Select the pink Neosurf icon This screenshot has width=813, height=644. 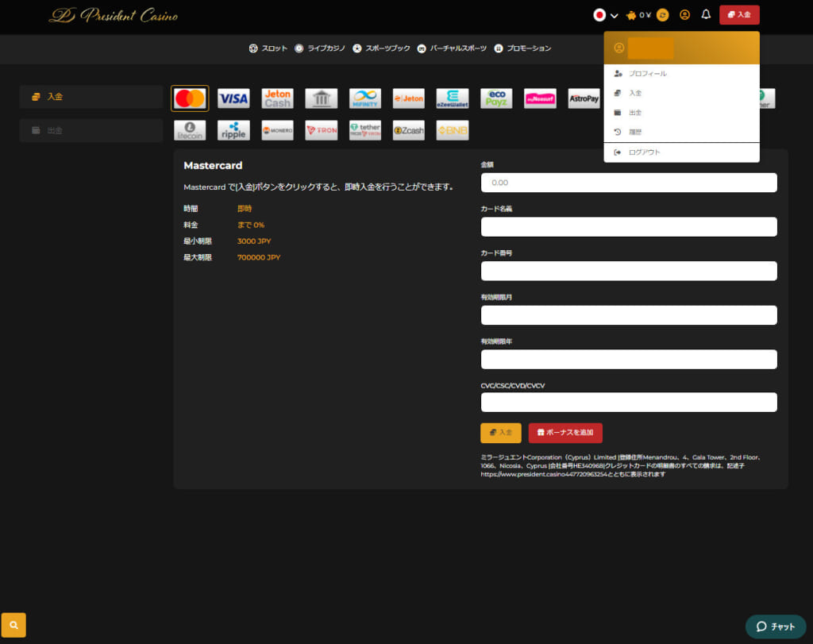[x=540, y=98]
